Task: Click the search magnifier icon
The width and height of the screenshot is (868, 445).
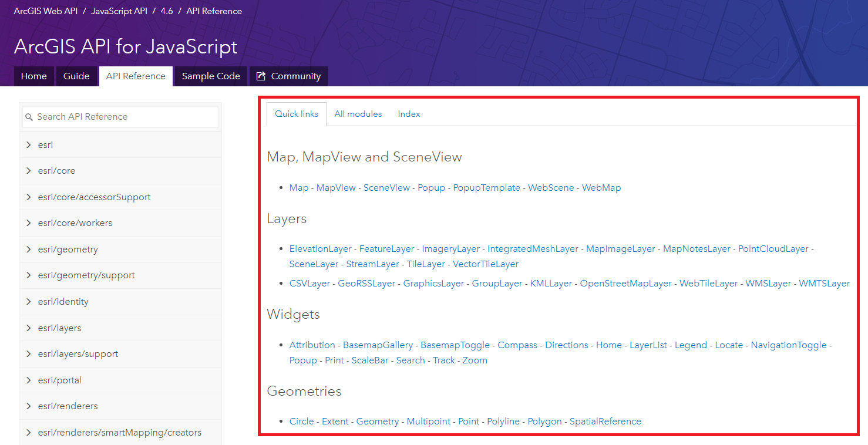Action: coord(29,117)
